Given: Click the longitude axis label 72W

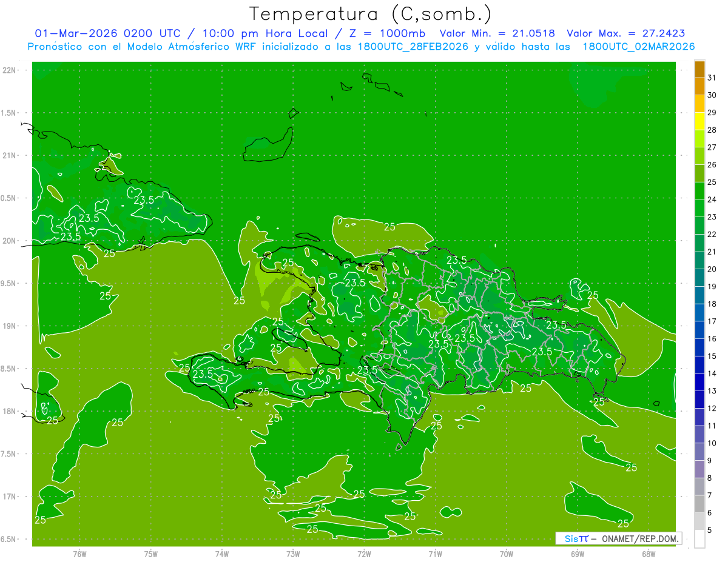Looking at the screenshot, I should click(364, 554).
